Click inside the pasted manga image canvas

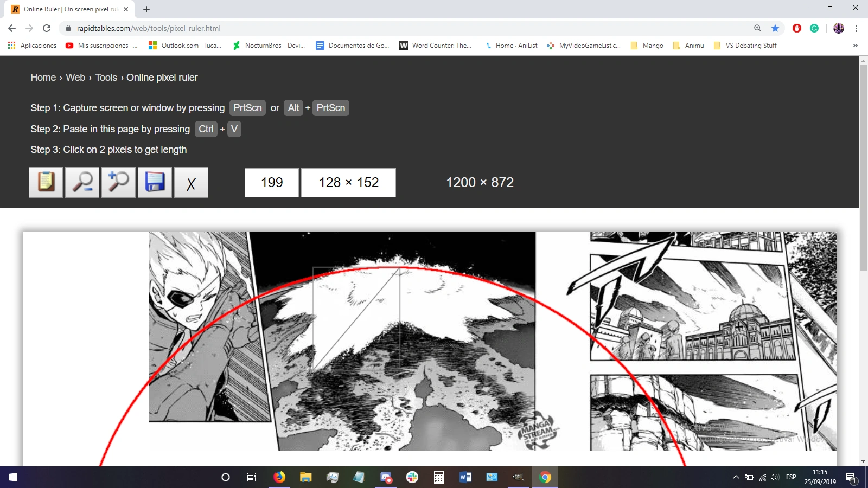click(430, 349)
